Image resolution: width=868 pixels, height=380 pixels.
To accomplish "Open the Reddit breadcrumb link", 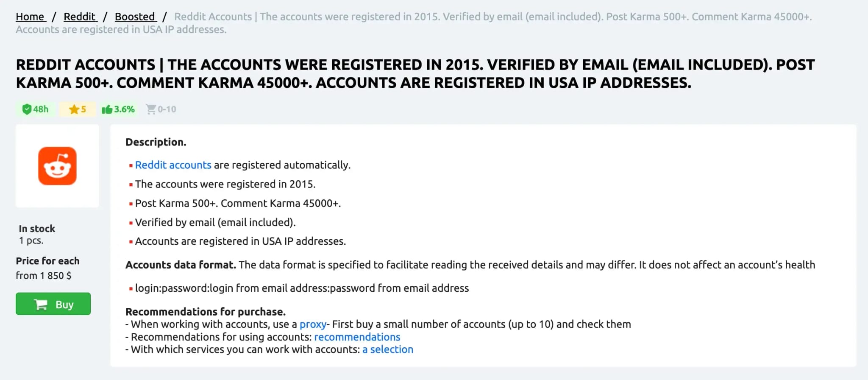I will 81,17.
